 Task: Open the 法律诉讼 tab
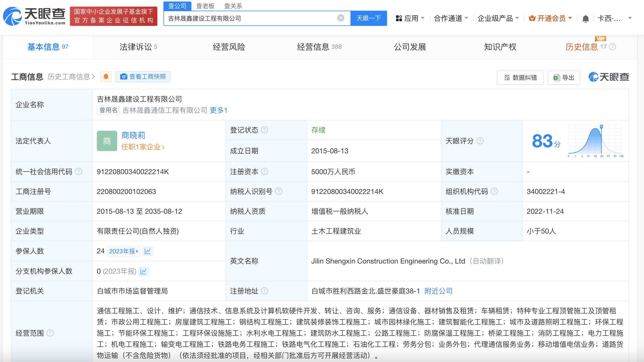(x=138, y=47)
